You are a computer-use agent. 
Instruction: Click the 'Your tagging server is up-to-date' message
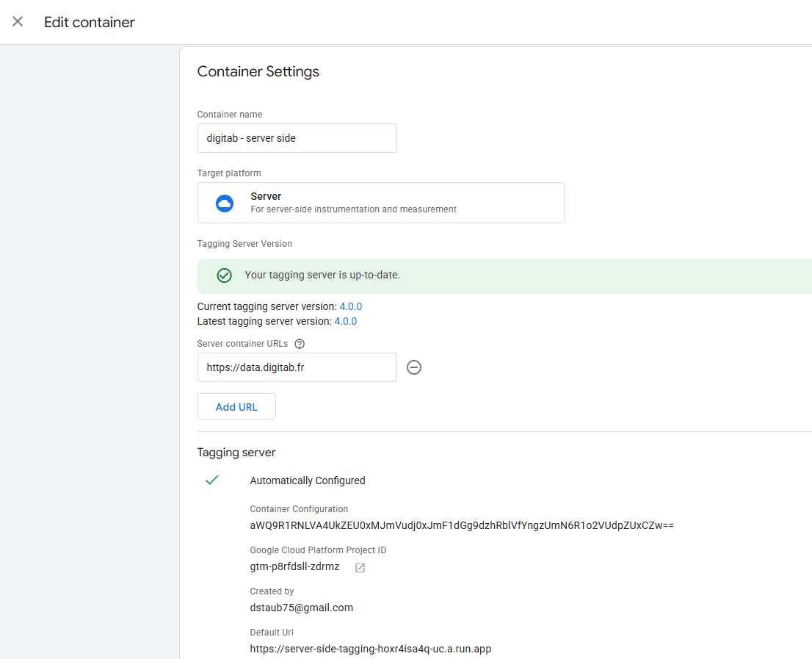(322, 275)
